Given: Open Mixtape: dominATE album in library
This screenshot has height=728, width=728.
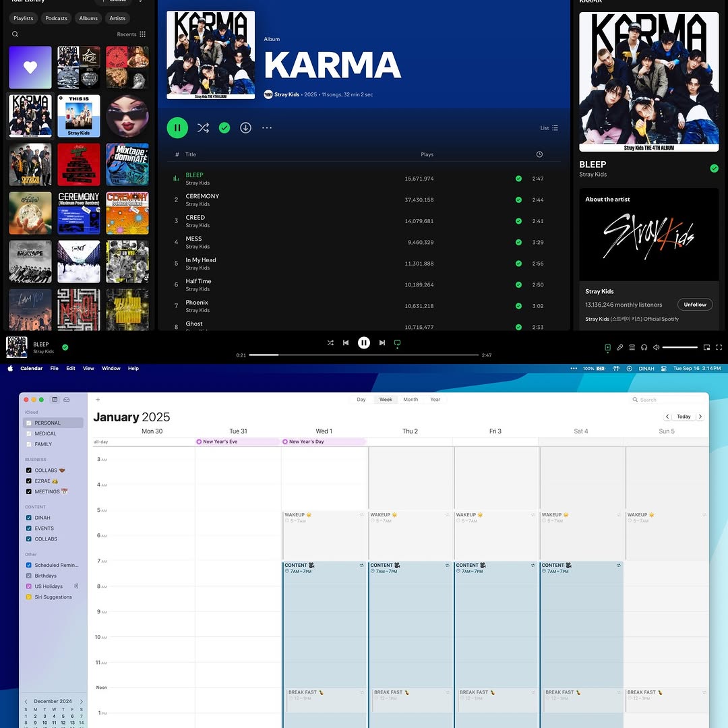Looking at the screenshot, I should tap(127, 164).
